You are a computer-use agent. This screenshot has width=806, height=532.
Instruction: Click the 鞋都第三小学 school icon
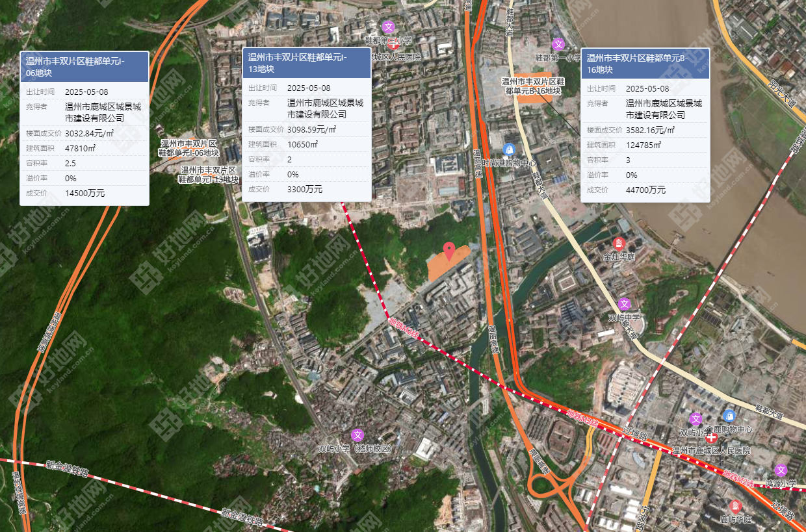pos(388,27)
